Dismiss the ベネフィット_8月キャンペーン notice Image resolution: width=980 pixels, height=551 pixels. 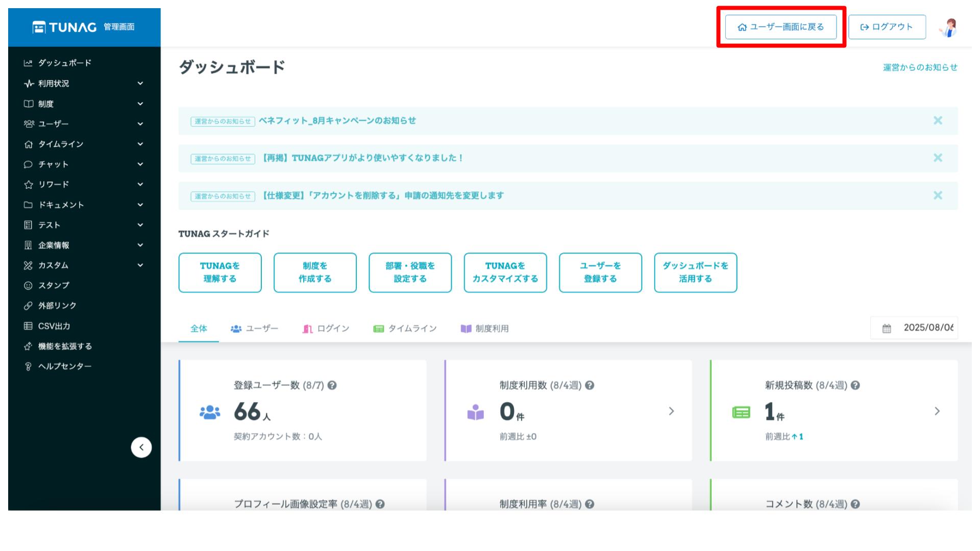(x=938, y=120)
